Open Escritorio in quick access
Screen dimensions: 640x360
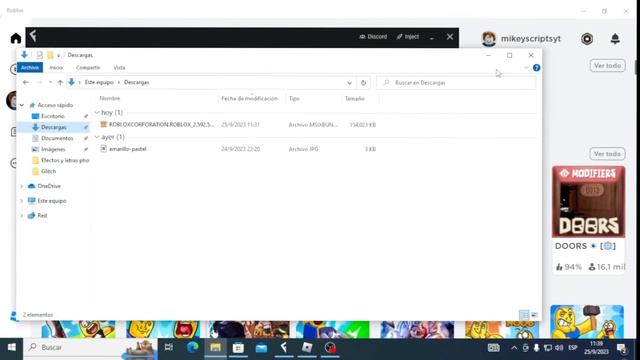pyautogui.click(x=53, y=116)
